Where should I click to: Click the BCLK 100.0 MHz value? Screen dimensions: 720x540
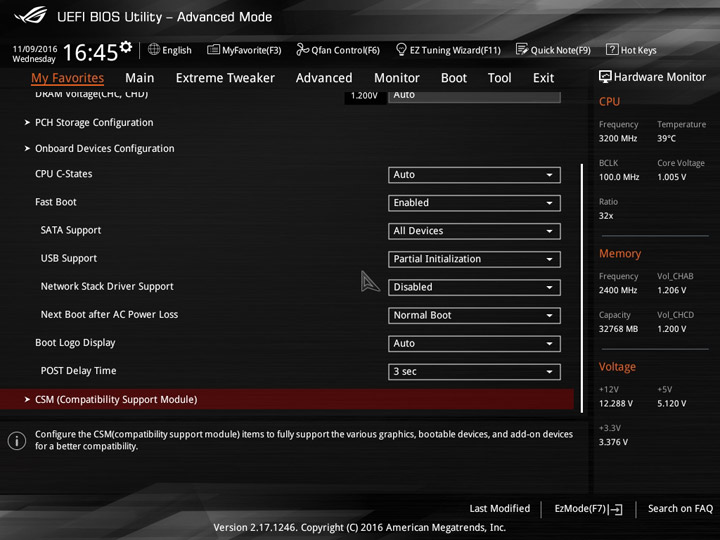619,177
